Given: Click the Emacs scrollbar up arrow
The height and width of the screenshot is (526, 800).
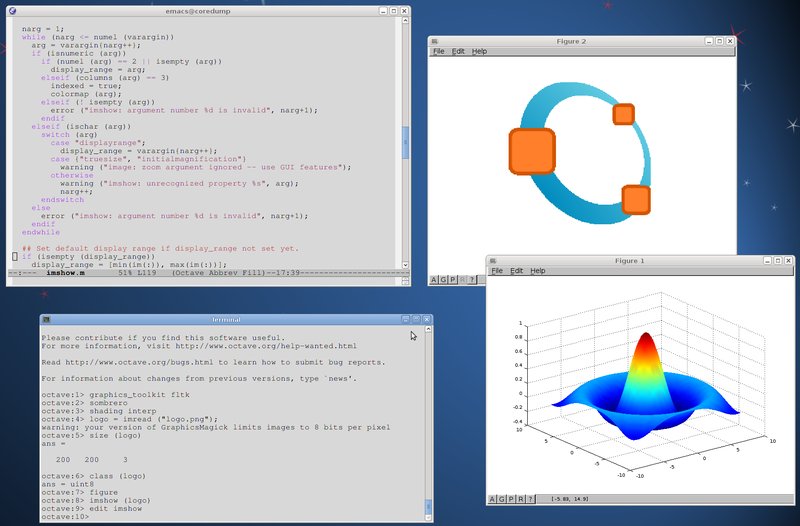Looking at the screenshot, I should (x=406, y=21).
